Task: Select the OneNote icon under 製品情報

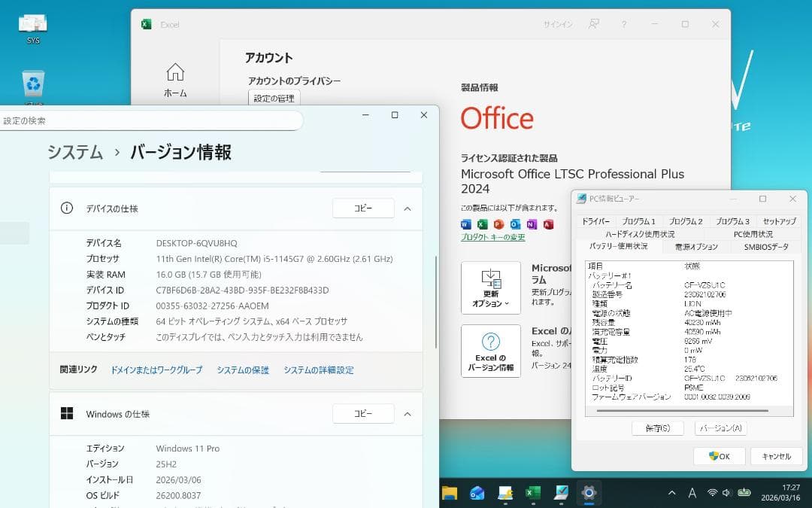Action: pos(532,224)
